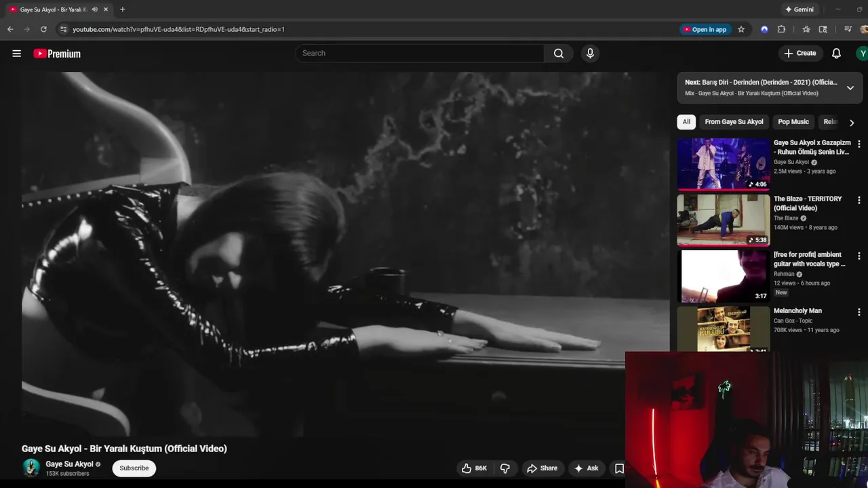This screenshot has height=488, width=868.
Task: Click the Ask button
Action: tap(586, 468)
